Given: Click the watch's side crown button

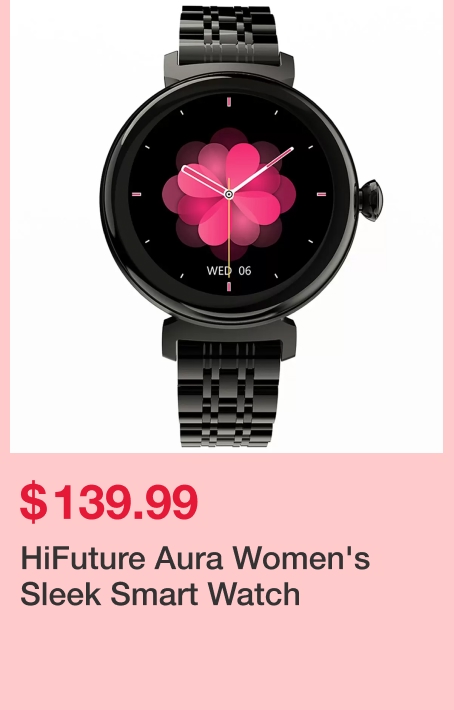Looking at the screenshot, I should (x=371, y=200).
